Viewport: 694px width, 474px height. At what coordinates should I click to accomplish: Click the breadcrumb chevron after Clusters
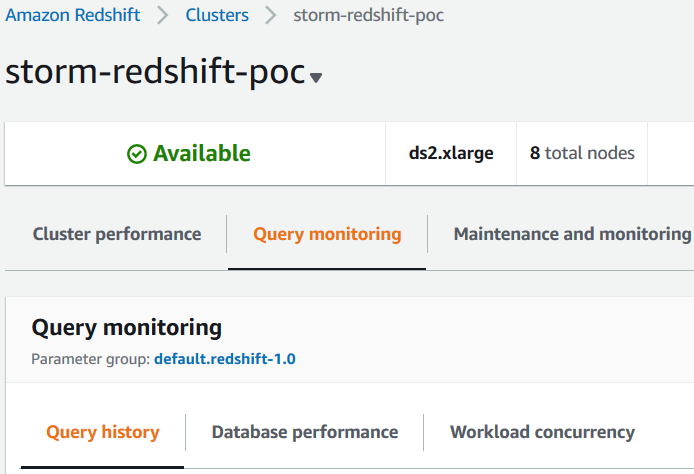pyautogui.click(x=270, y=15)
